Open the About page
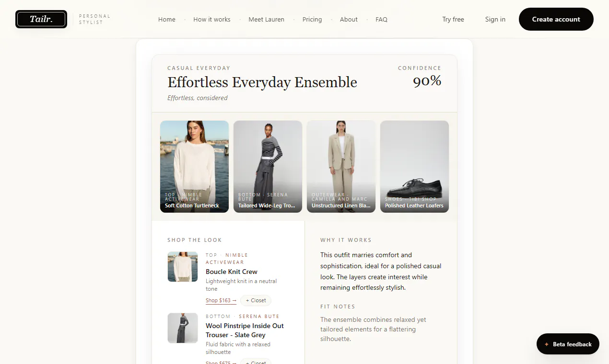Image resolution: width=609 pixels, height=364 pixels. click(349, 20)
